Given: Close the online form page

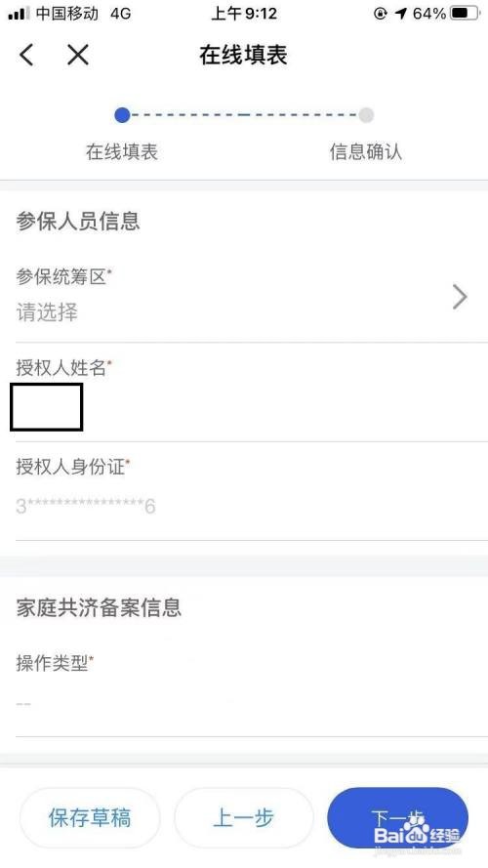Looking at the screenshot, I should tap(78, 56).
